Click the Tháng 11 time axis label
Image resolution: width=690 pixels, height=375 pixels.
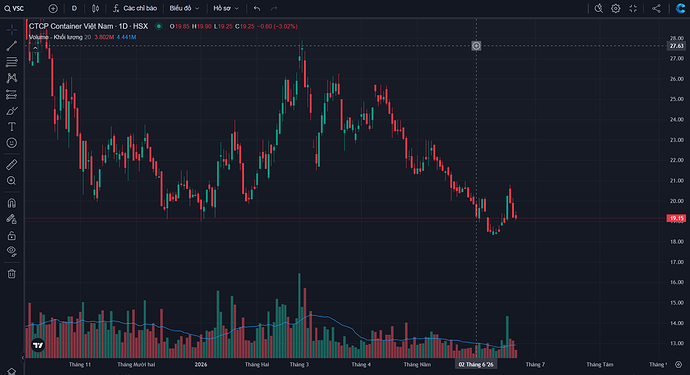(80, 364)
